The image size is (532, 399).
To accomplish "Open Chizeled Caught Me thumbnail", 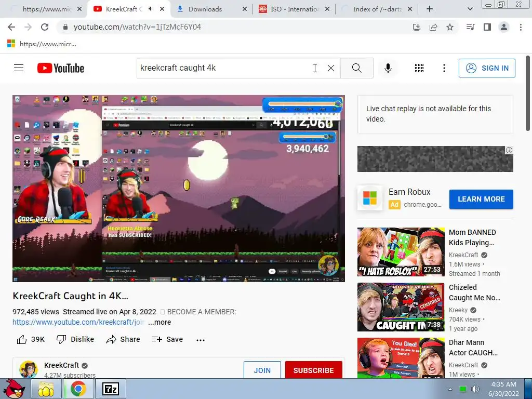I will (x=401, y=307).
